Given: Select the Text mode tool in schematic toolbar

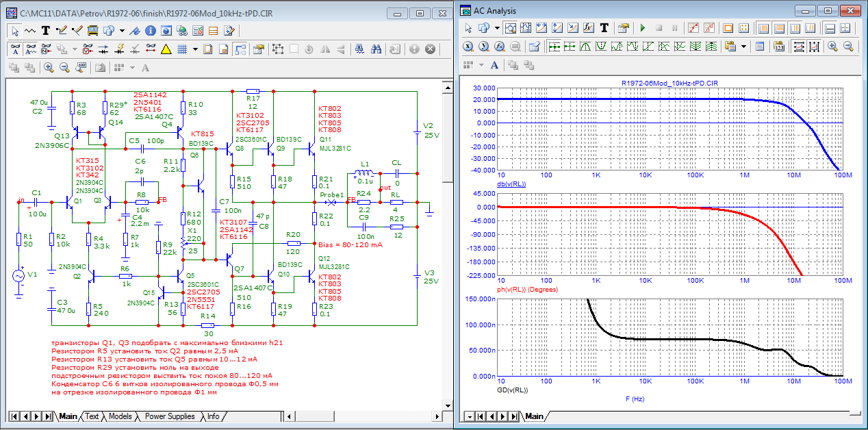Looking at the screenshot, I should [46, 31].
